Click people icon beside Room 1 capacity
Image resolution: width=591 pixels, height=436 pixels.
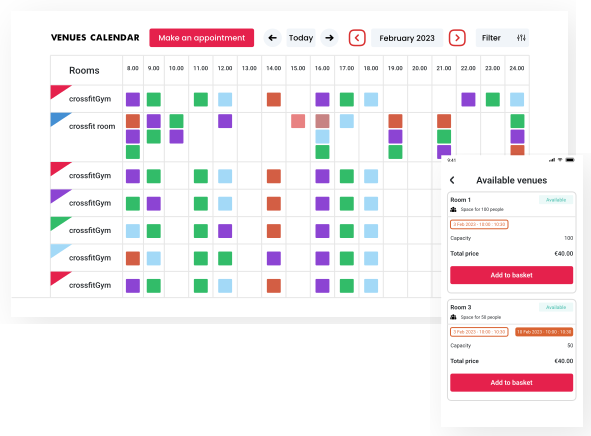[453, 209]
